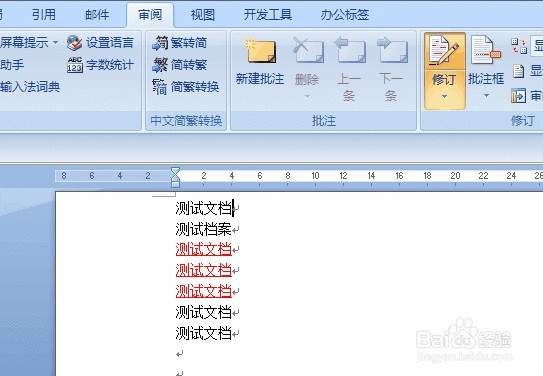Click the 删除 comment icon
The width and height of the screenshot is (543, 376).
point(308,50)
